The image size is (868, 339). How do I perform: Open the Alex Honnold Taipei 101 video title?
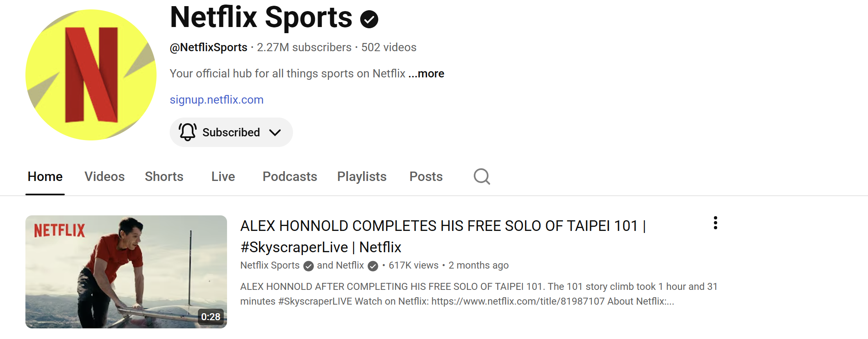coord(443,236)
